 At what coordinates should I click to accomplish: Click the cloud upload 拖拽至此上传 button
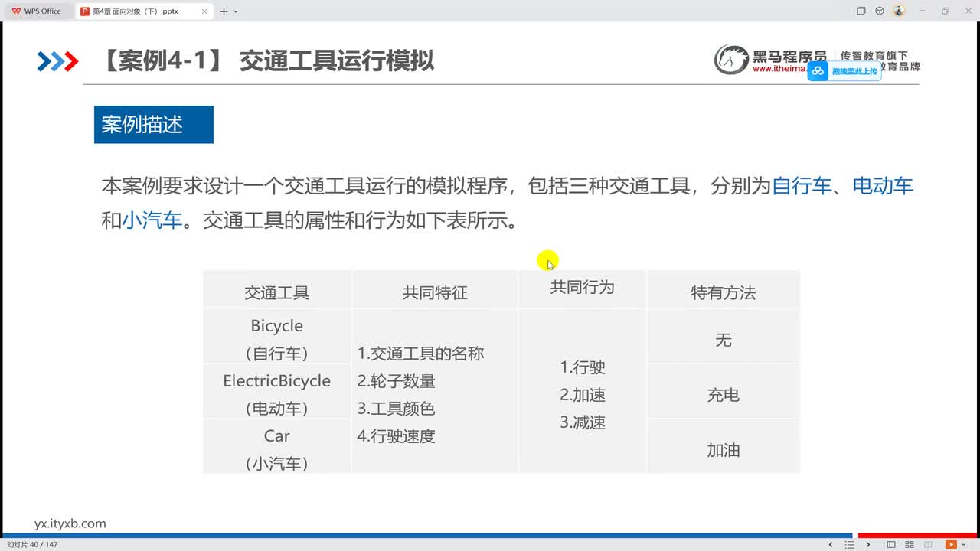point(844,71)
